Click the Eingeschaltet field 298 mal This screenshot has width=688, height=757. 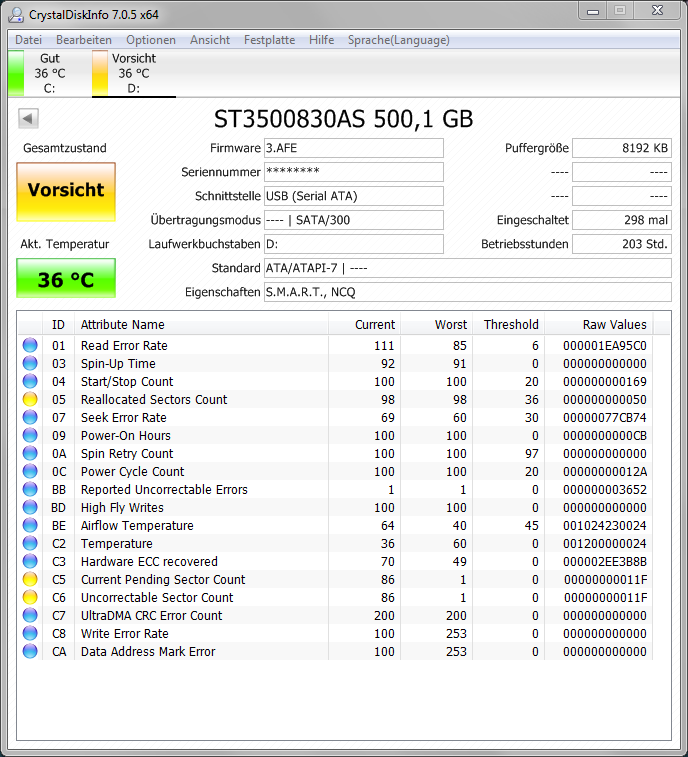click(x=622, y=220)
